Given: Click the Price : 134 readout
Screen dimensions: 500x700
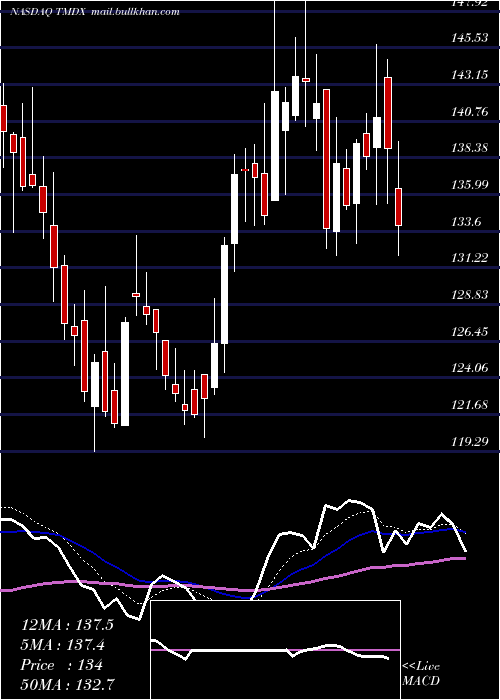Looking at the screenshot, I should [x=62, y=665].
